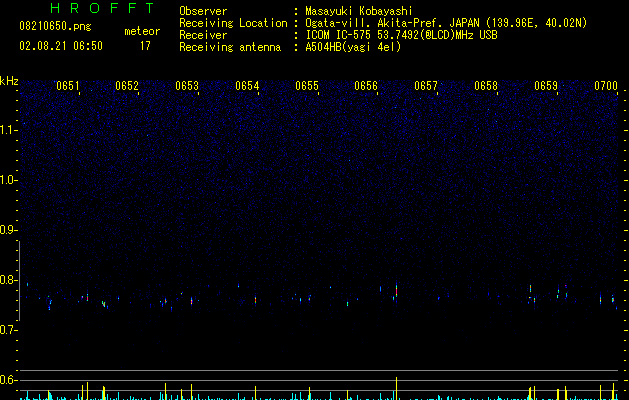
Task: Click the kHz axis unit label
Action: (x=9, y=81)
